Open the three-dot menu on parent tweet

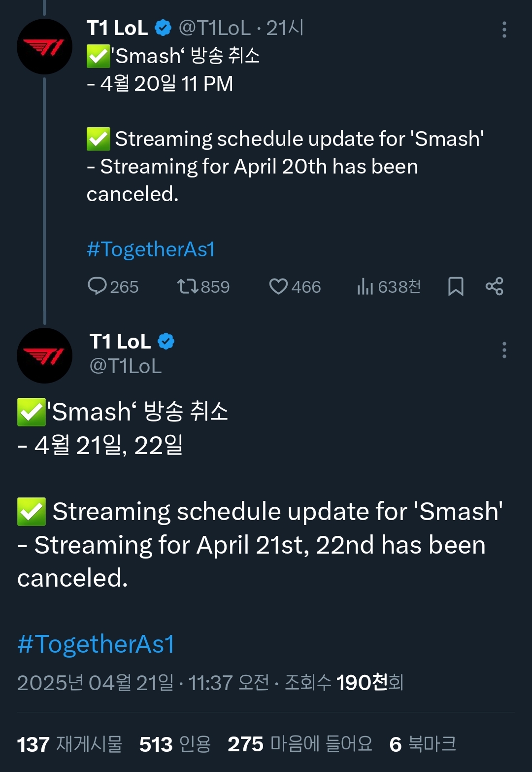(x=504, y=30)
